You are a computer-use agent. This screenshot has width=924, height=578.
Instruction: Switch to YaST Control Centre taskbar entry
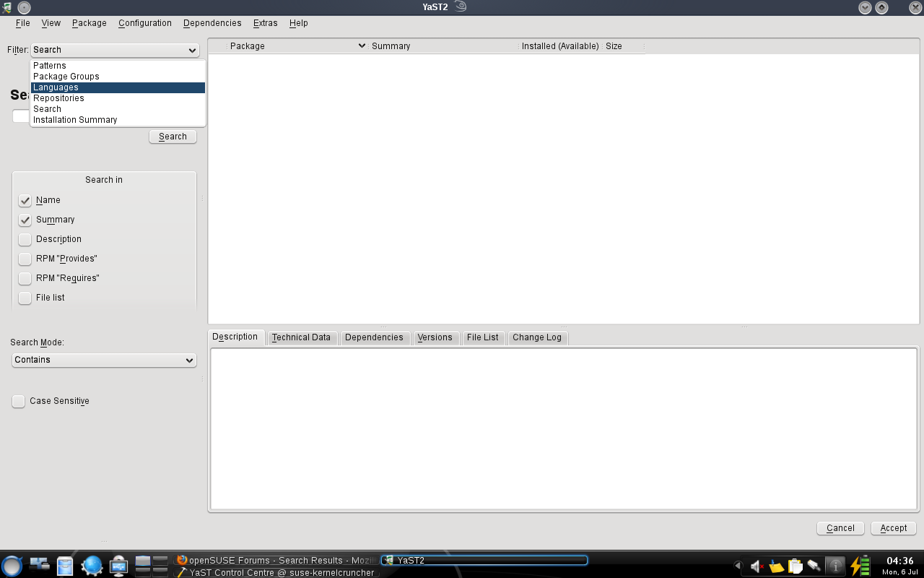(276, 572)
